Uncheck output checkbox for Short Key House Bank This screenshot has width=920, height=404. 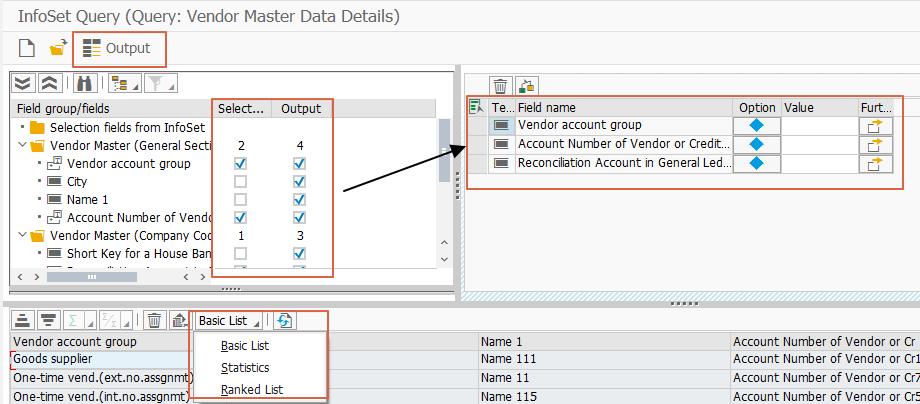(x=299, y=253)
